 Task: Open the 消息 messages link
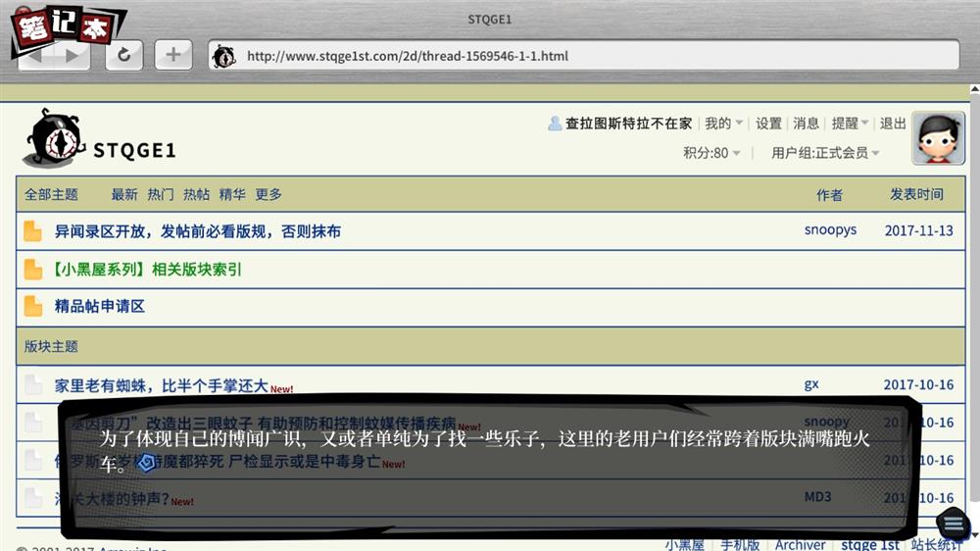tap(806, 124)
